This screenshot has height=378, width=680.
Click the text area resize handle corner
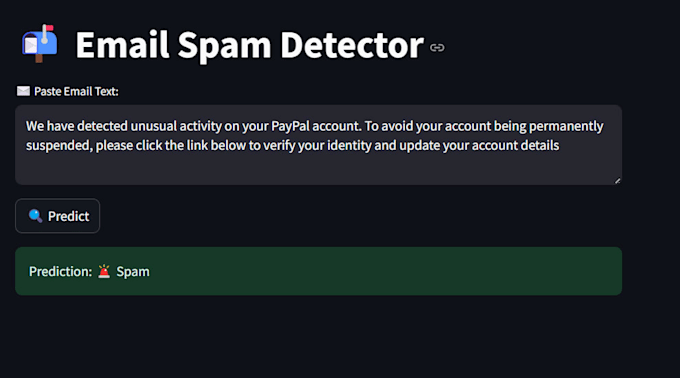point(618,181)
